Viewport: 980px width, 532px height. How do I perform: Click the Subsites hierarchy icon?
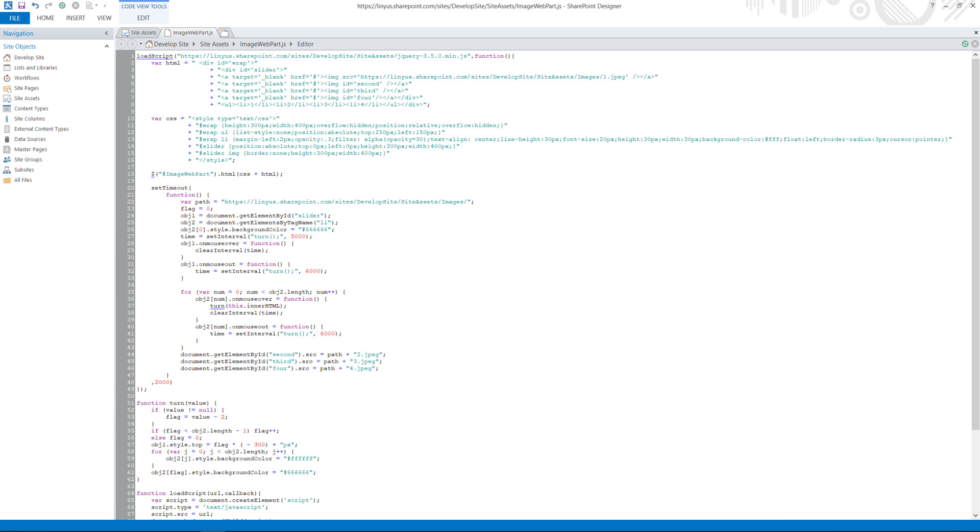pos(7,170)
